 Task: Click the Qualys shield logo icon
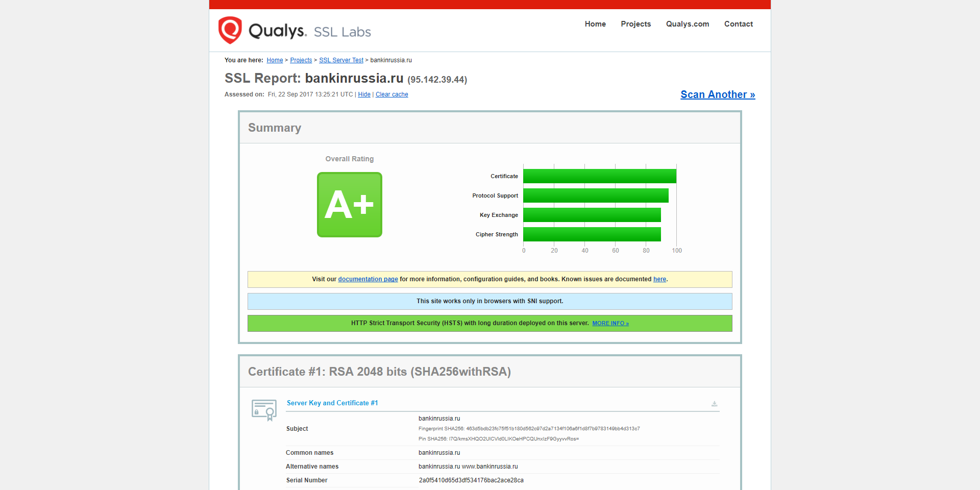tap(230, 30)
